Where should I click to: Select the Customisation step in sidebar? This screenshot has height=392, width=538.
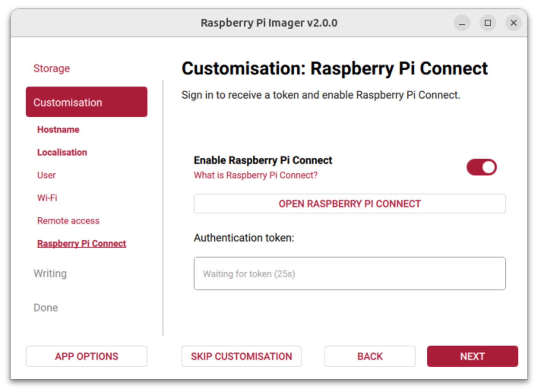click(87, 102)
